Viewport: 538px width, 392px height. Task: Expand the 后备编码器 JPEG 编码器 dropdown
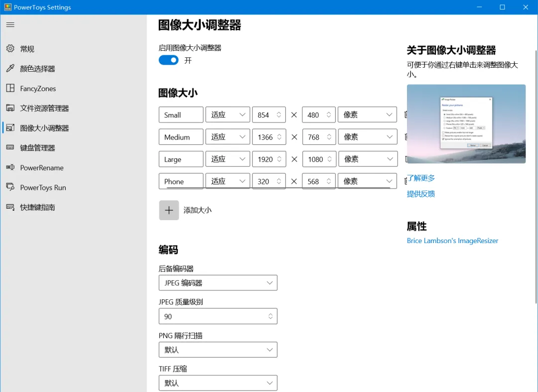[x=218, y=283]
